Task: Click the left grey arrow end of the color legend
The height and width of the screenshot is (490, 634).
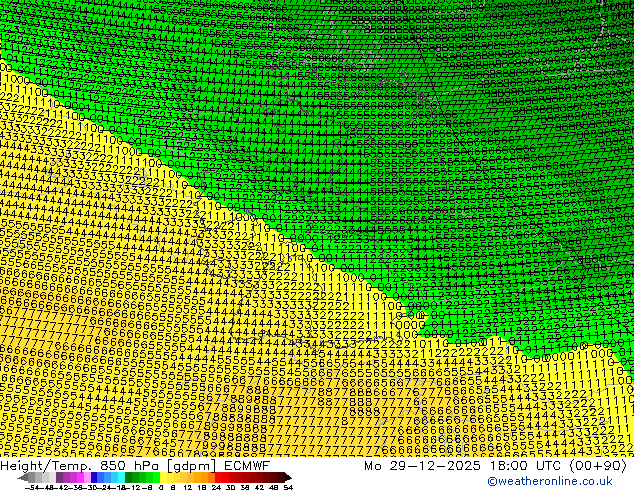Action: [22, 477]
